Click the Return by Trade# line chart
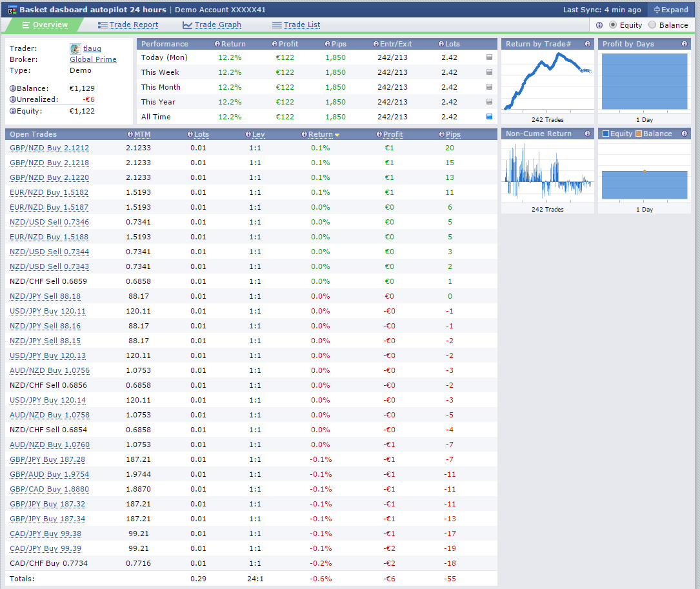The width and height of the screenshot is (700, 589). point(547,81)
